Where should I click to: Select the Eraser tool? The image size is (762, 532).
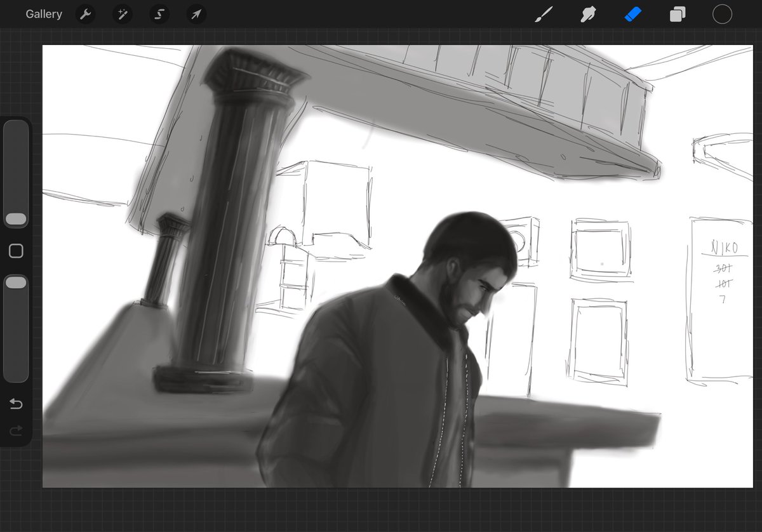pos(633,15)
